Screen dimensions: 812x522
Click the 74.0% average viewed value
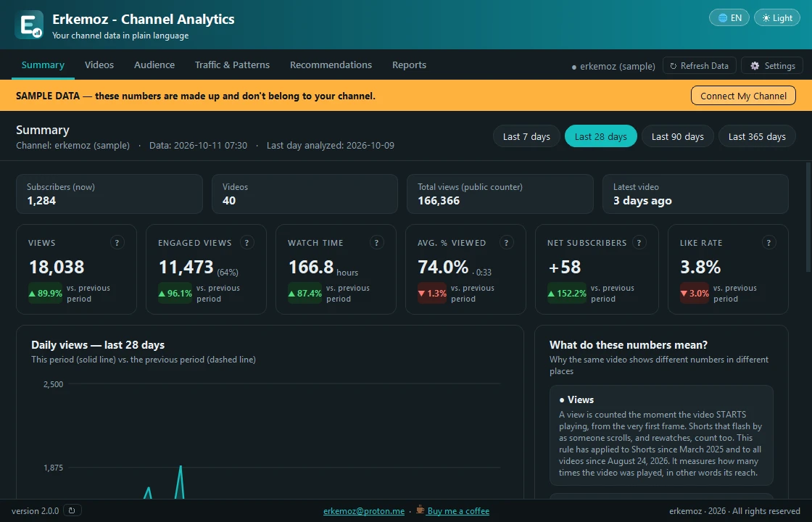pyautogui.click(x=443, y=268)
